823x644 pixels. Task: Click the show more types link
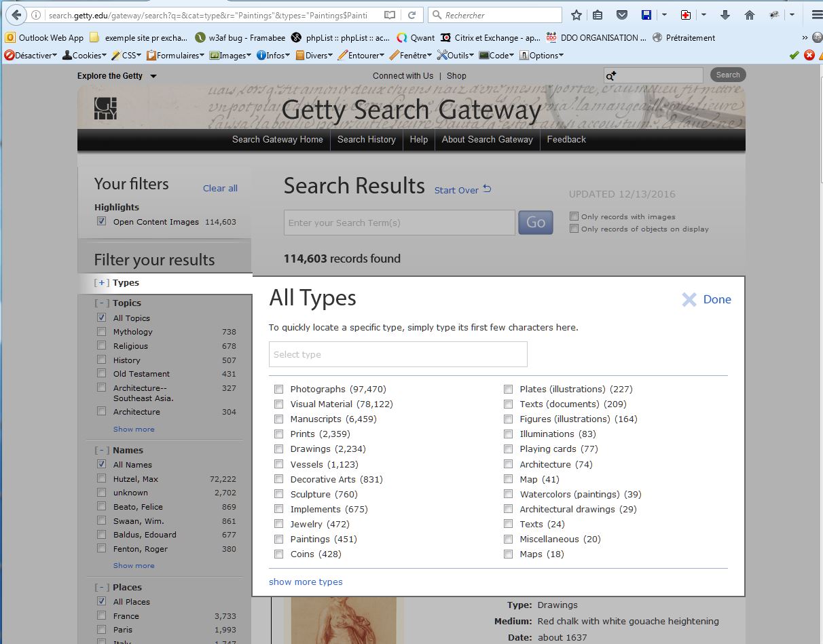[306, 582]
